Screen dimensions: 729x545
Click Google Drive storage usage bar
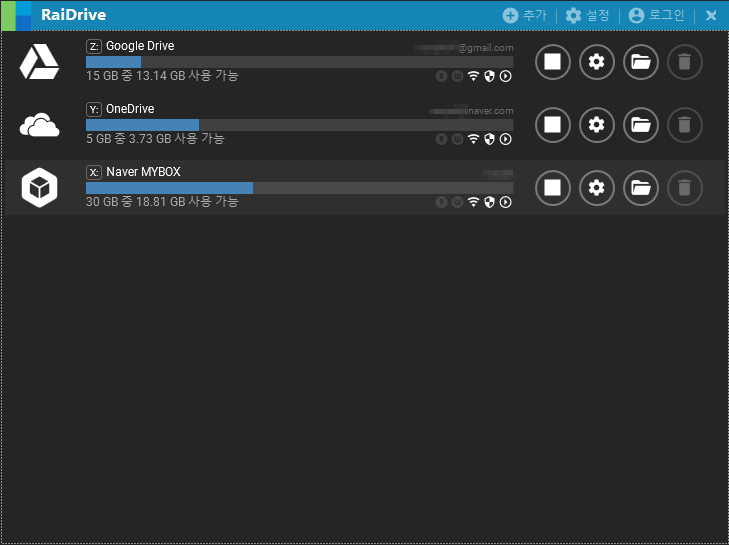[299, 62]
